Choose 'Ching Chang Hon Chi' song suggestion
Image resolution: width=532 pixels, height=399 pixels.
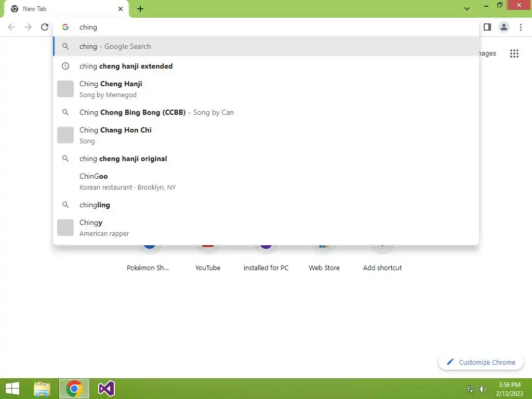tap(267, 136)
